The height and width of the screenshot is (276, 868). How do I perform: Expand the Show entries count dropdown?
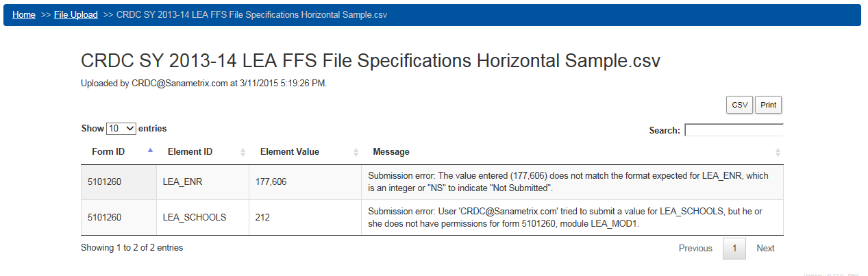pyautogui.click(x=121, y=129)
